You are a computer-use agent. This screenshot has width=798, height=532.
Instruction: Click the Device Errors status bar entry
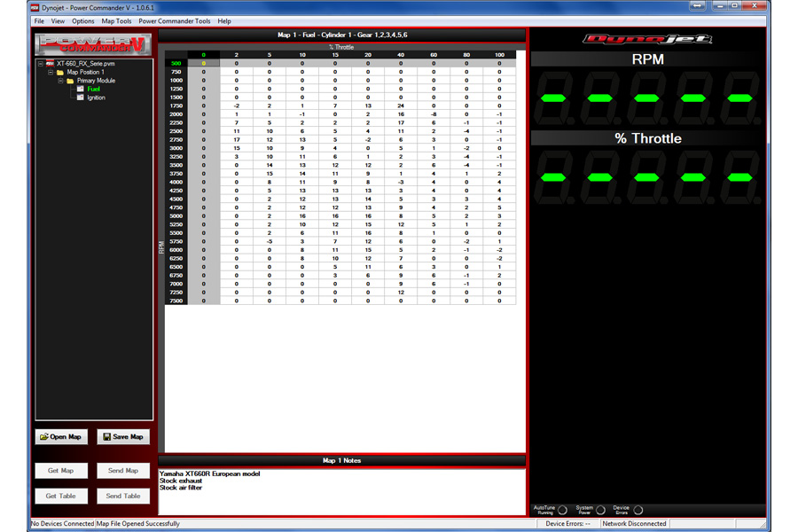tap(568, 523)
